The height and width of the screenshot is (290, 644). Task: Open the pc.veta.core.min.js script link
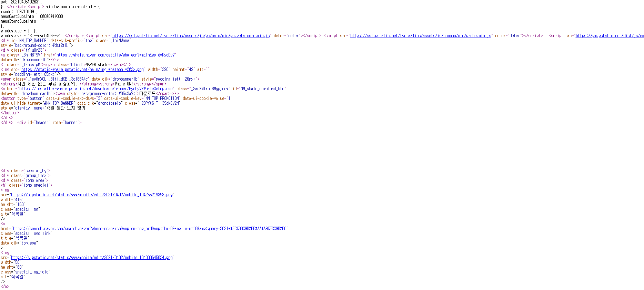[x=191, y=36]
